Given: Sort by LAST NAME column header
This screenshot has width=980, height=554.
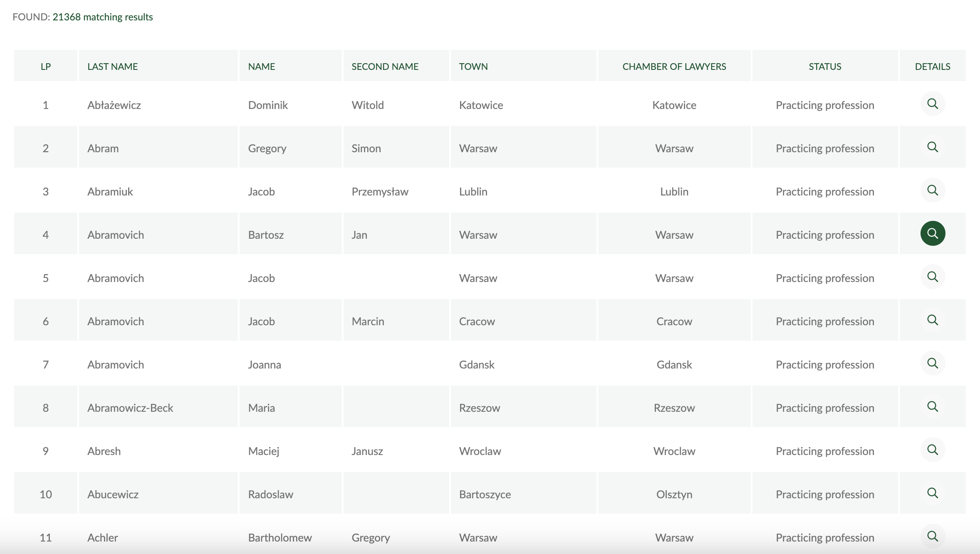Looking at the screenshot, I should (x=112, y=67).
